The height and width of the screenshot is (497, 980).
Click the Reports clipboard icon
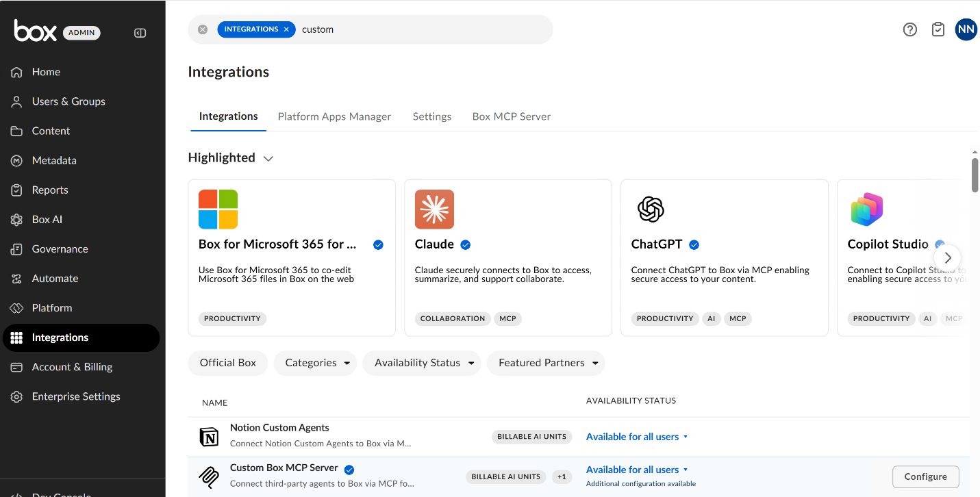pos(17,190)
